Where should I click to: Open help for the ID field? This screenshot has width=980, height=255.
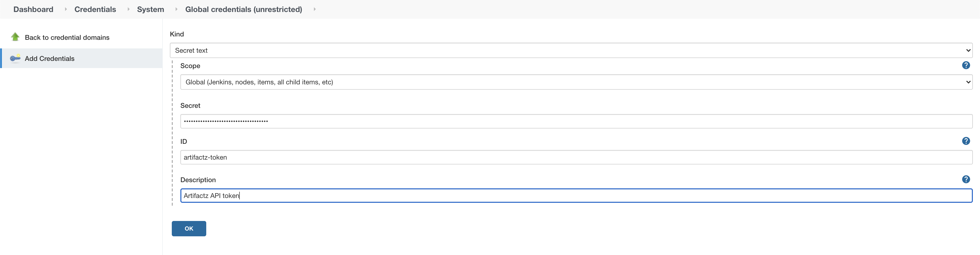click(966, 141)
